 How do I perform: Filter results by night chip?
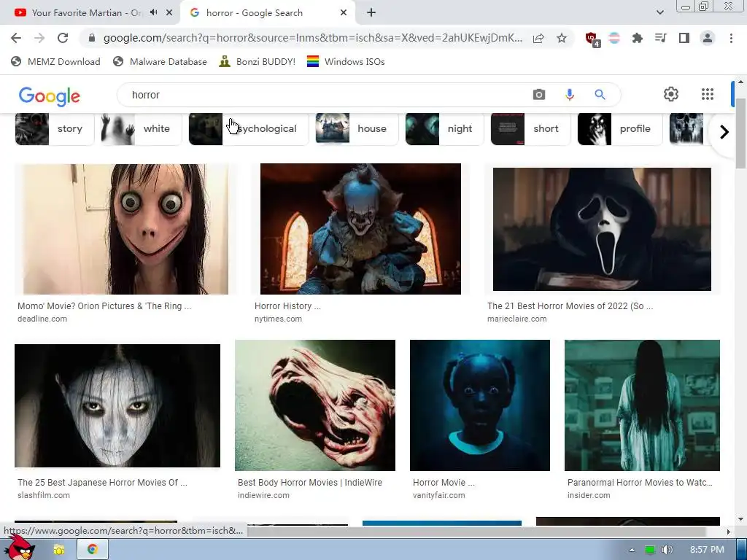[444, 128]
